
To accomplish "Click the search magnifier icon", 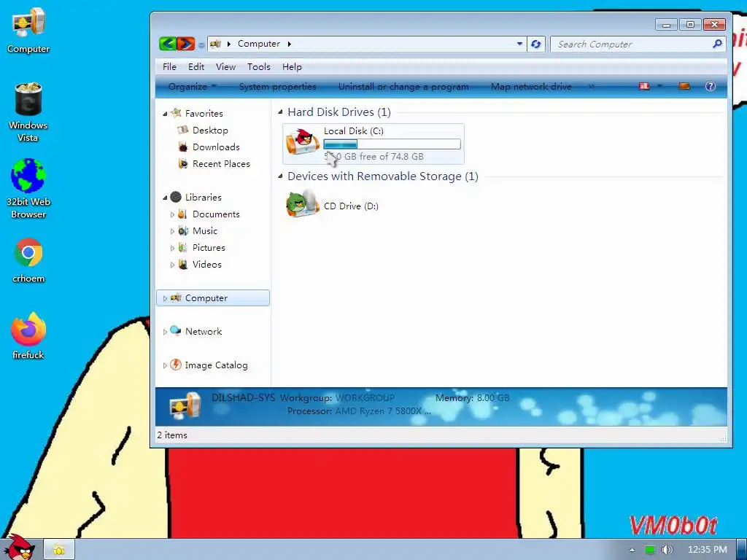I will click(717, 44).
